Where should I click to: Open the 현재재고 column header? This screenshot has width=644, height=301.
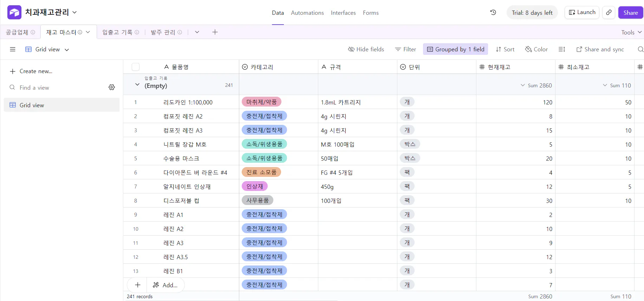[516, 67]
